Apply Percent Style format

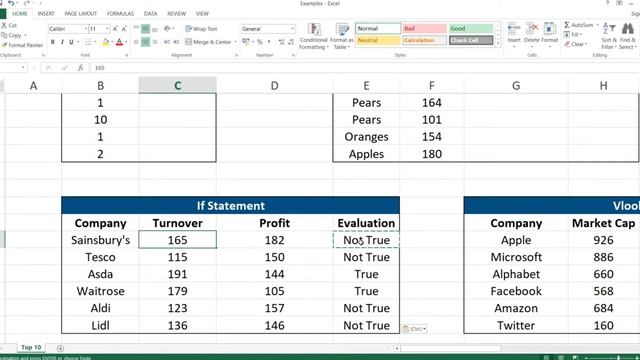tap(260, 42)
